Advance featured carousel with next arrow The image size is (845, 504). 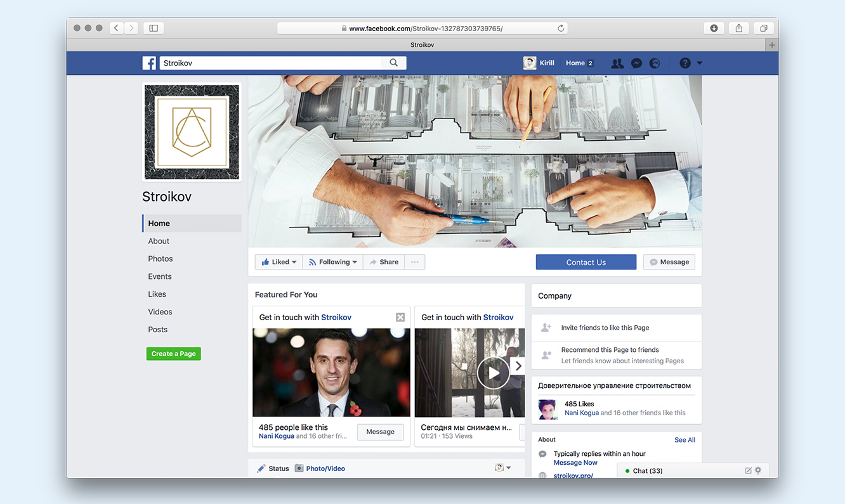pyautogui.click(x=518, y=366)
